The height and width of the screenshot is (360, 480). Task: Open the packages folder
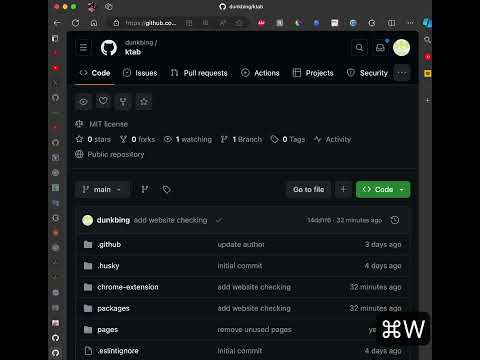click(x=113, y=309)
